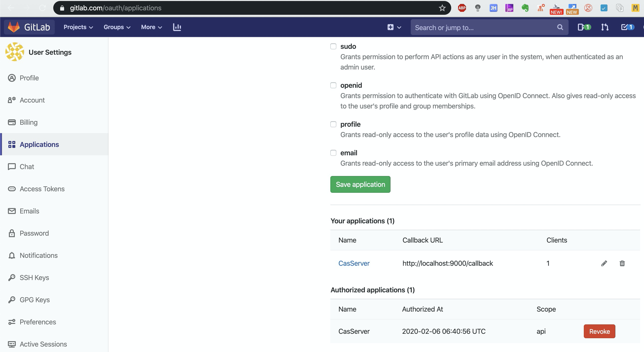
Task: Enable the sudo scope checkbox
Action: click(333, 46)
